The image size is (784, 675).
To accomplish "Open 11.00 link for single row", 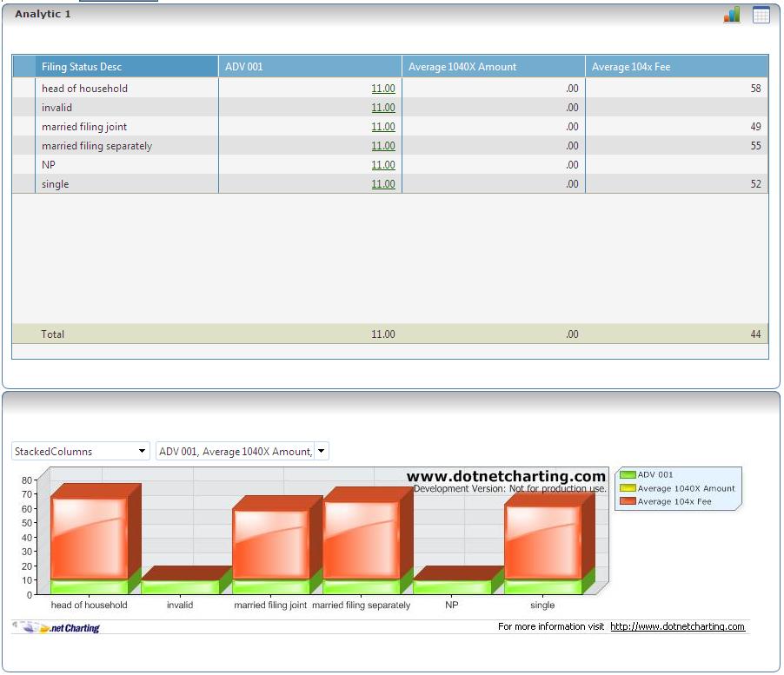I will pos(383,184).
